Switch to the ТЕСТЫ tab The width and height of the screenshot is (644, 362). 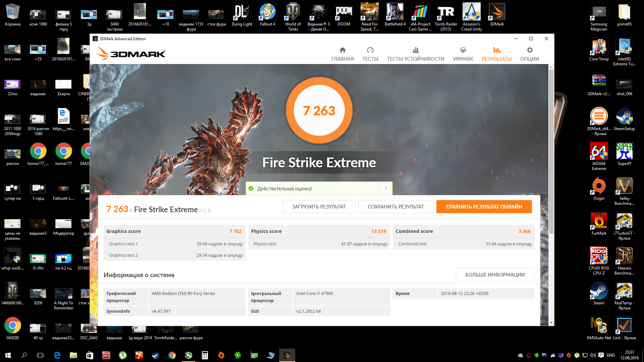(370, 54)
